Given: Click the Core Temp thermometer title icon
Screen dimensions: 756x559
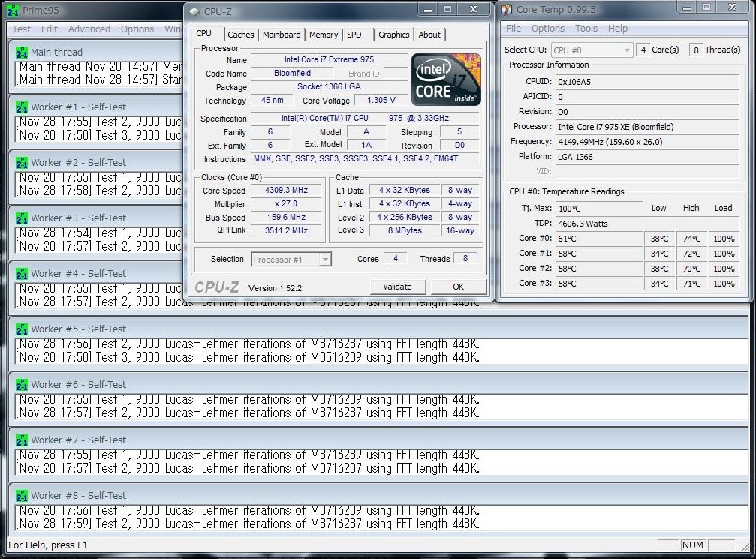Looking at the screenshot, I should [x=507, y=10].
